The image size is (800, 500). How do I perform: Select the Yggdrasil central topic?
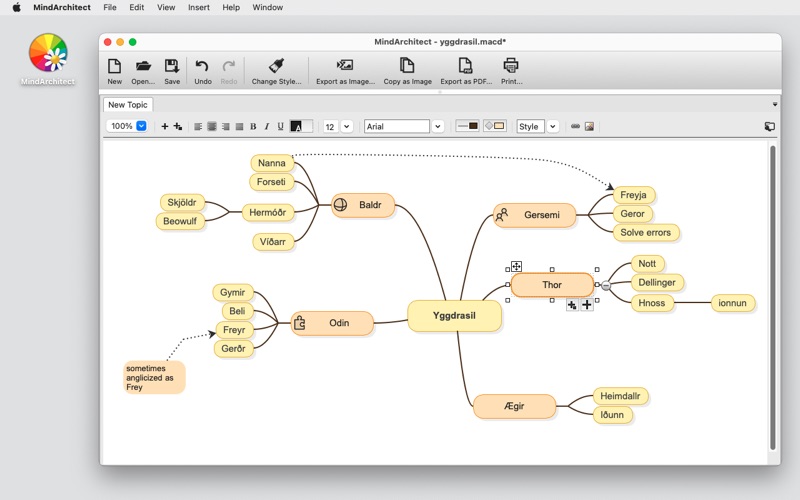pos(454,316)
